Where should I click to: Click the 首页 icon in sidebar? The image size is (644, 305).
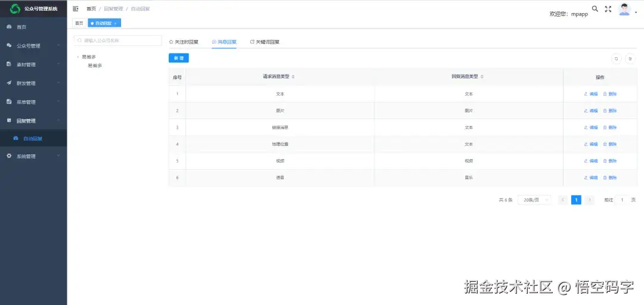(9, 27)
